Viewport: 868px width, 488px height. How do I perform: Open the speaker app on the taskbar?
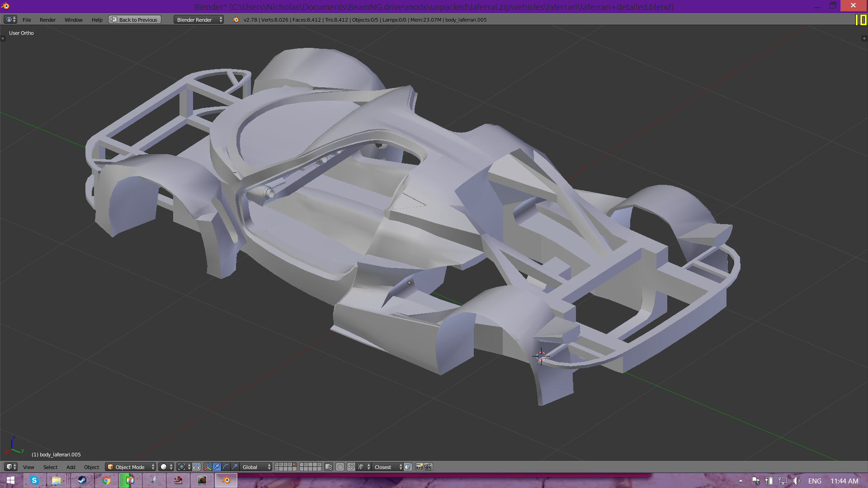coord(154,480)
